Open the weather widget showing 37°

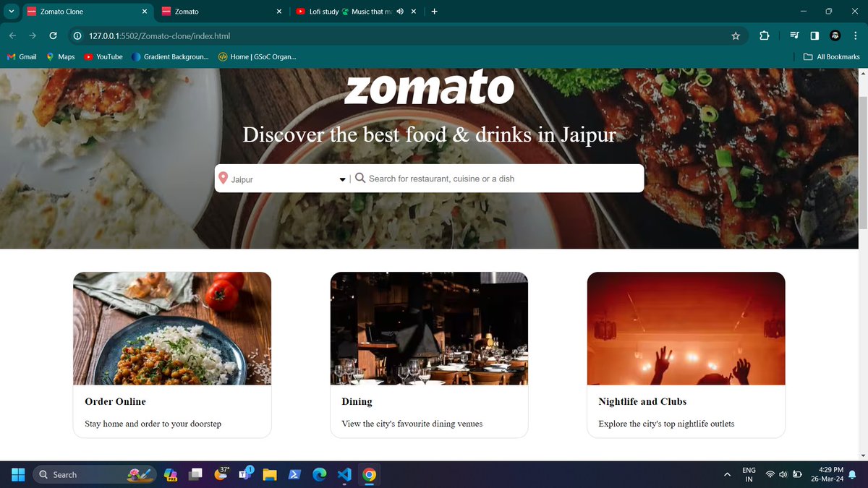click(221, 474)
